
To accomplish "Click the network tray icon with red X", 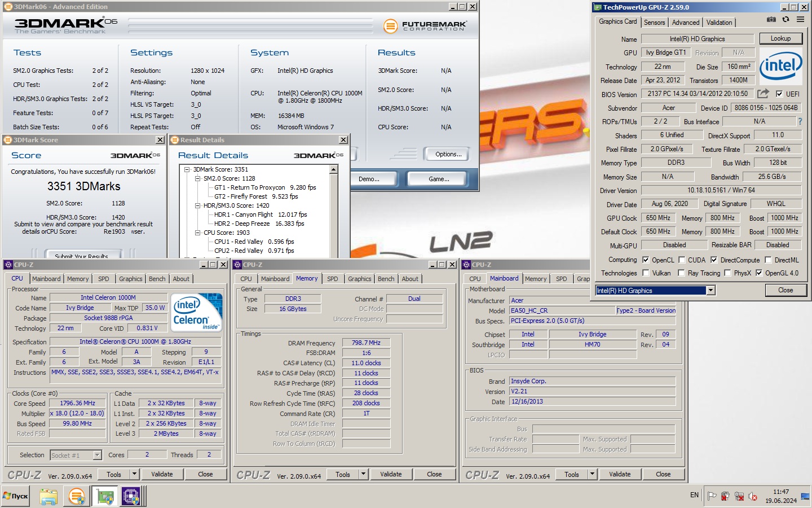I will click(x=739, y=496).
